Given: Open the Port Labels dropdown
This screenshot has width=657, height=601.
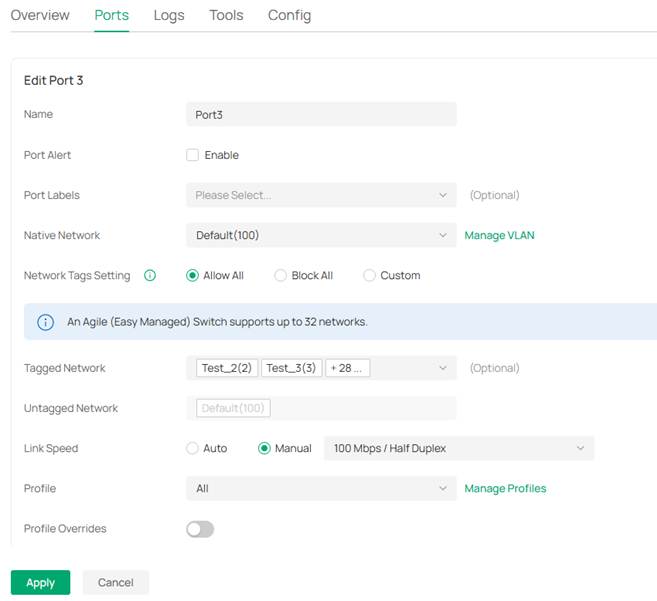Looking at the screenshot, I should [x=320, y=195].
